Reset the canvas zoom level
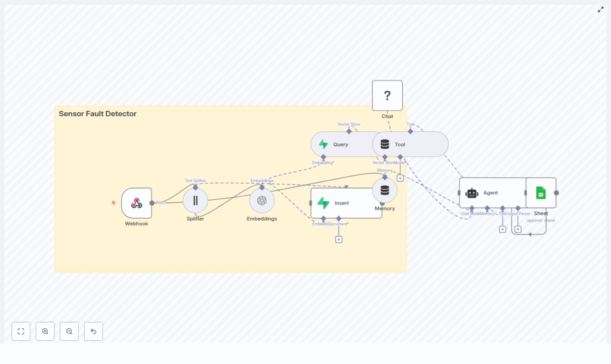Image resolution: width=611 pixels, height=364 pixels. pos(93,331)
